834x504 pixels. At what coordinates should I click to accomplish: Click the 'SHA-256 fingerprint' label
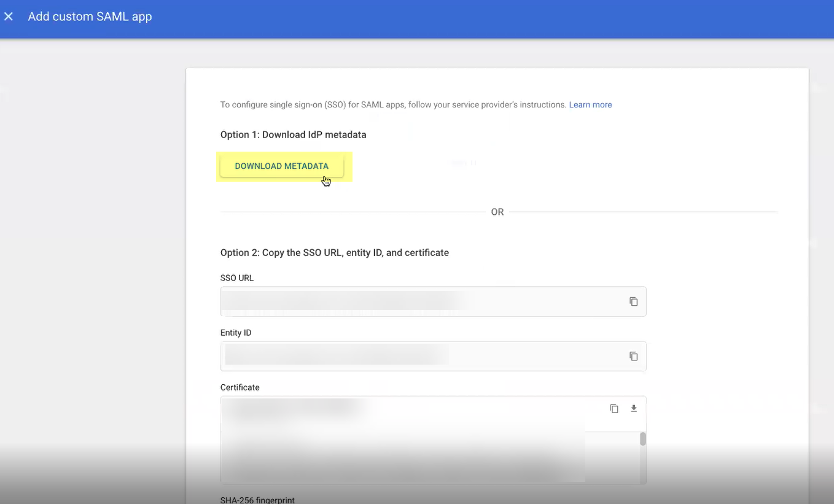tap(257, 500)
